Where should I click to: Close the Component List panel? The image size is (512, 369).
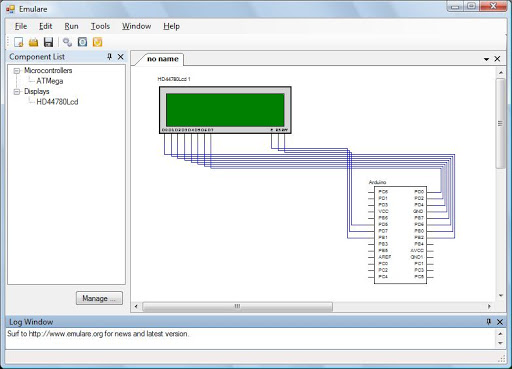tap(121, 57)
